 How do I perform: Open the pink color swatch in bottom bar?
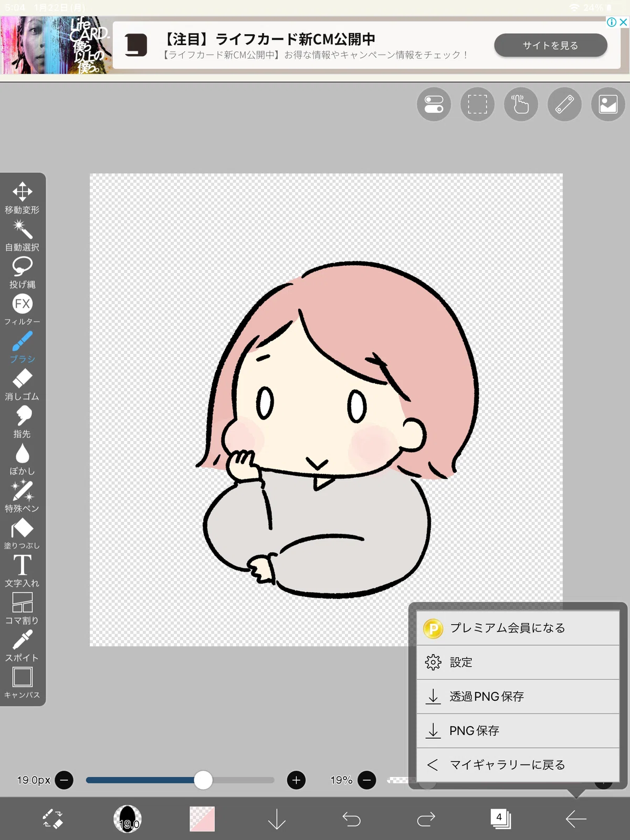[x=202, y=818]
